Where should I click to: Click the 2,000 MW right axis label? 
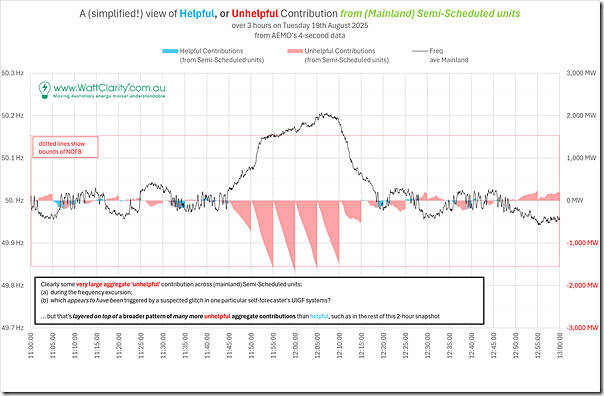(581, 116)
